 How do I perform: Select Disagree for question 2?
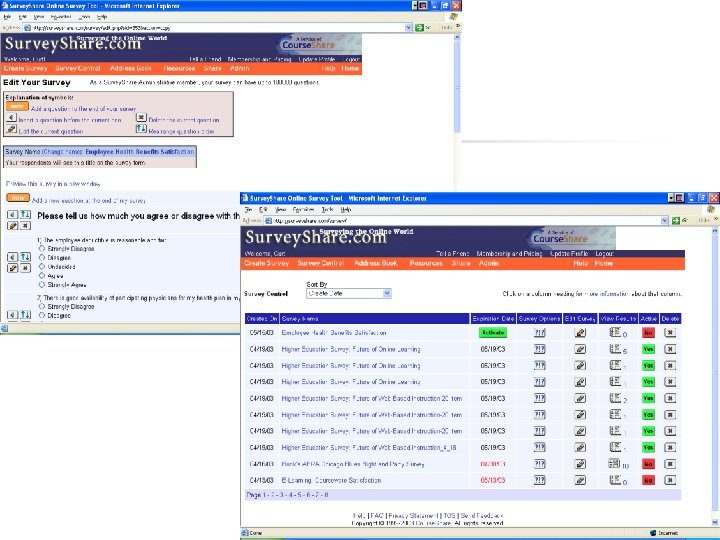42,315
